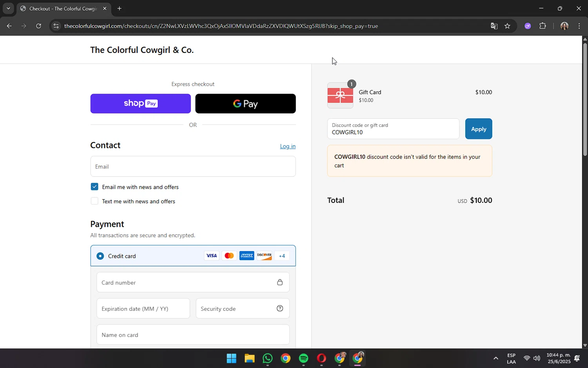The height and width of the screenshot is (368, 588).
Task: Go back to the previous page
Action: click(9, 26)
